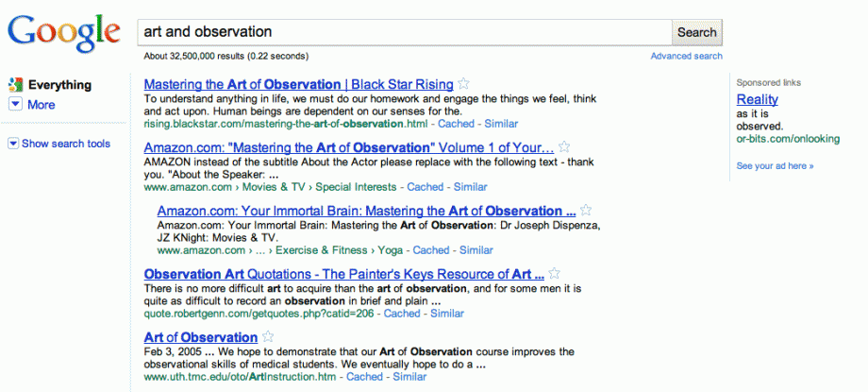
Task: Open Mastering the Art of Observation Black Star Rising
Action: pyautogui.click(x=298, y=84)
